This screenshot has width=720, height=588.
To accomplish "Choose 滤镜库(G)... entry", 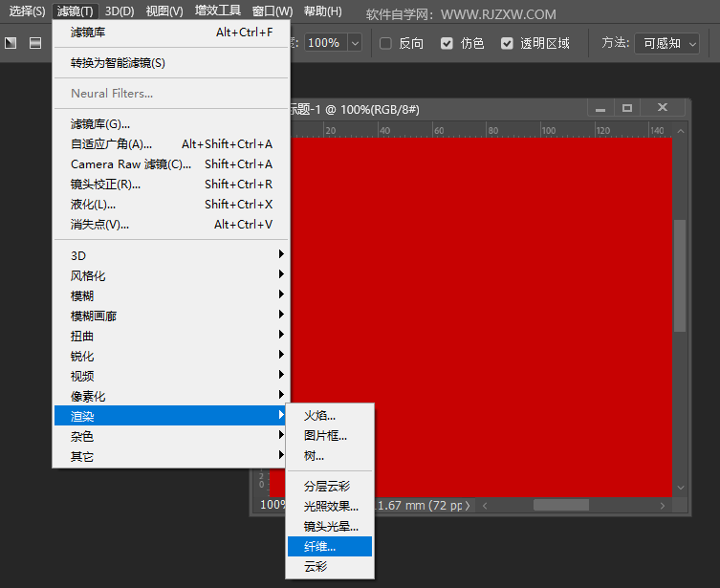I will tap(171, 124).
